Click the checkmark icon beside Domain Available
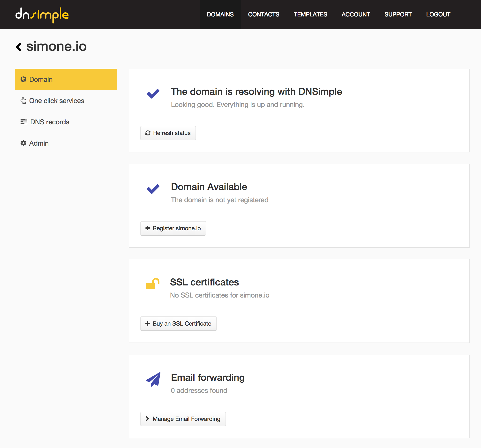This screenshot has width=481, height=448. point(153,189)
